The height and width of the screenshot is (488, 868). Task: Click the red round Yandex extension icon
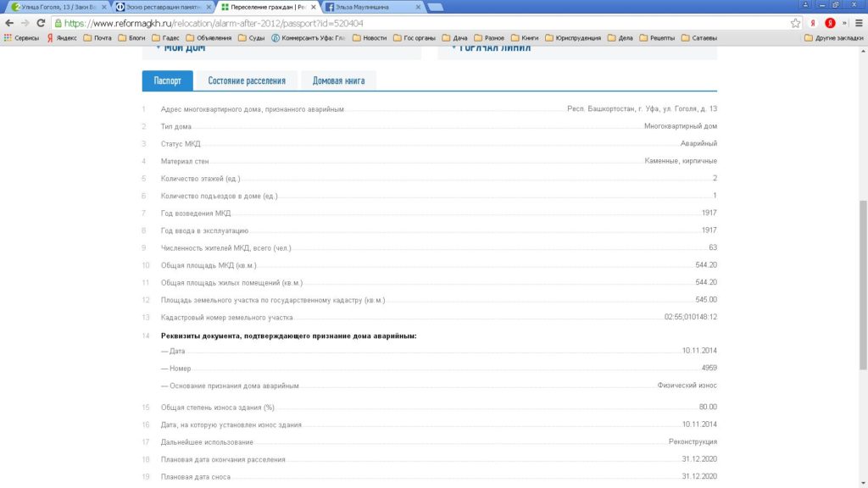pos(831,23)
